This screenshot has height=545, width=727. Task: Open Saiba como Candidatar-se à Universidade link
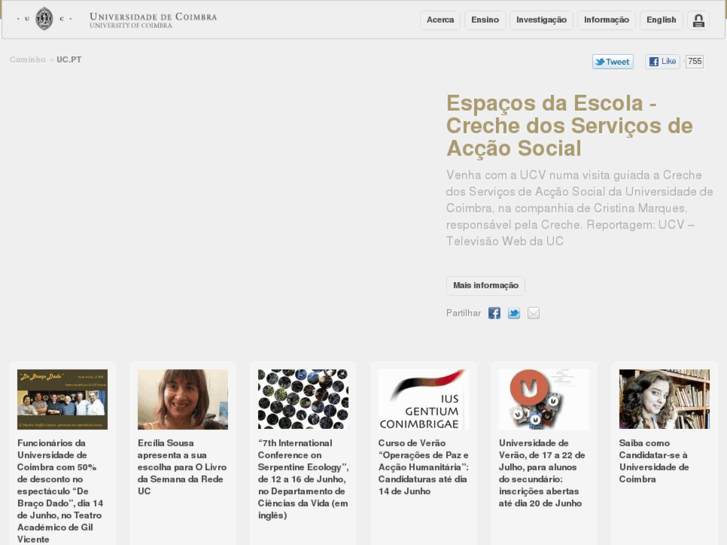coord(654,461)
